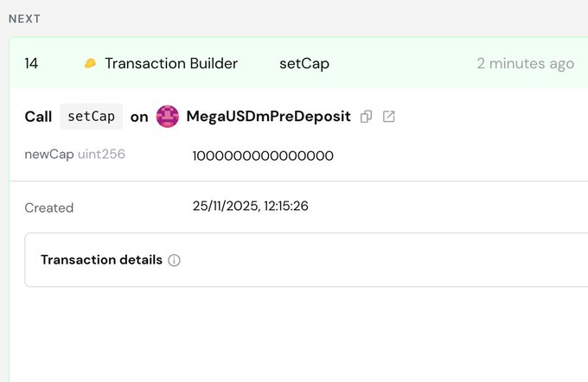Click the yellow Transaction Builder app icon
This screenshot has width=588, height=382.
[90, 64]
